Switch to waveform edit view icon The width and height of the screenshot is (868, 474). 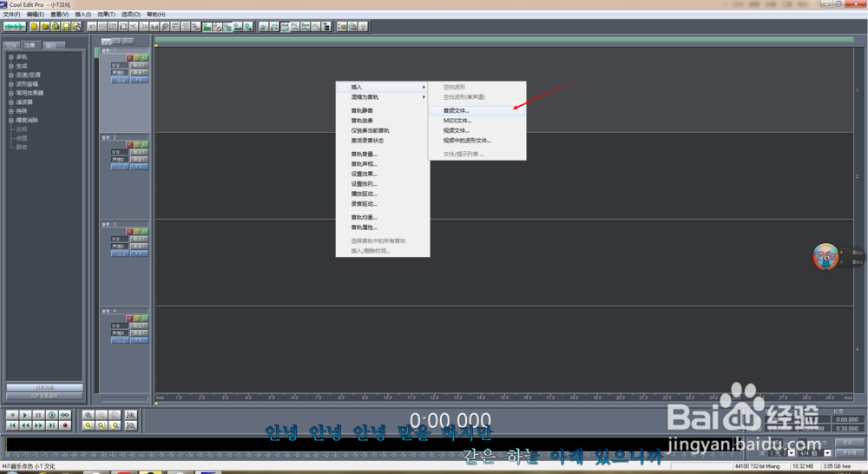click(x=15, y=27)
